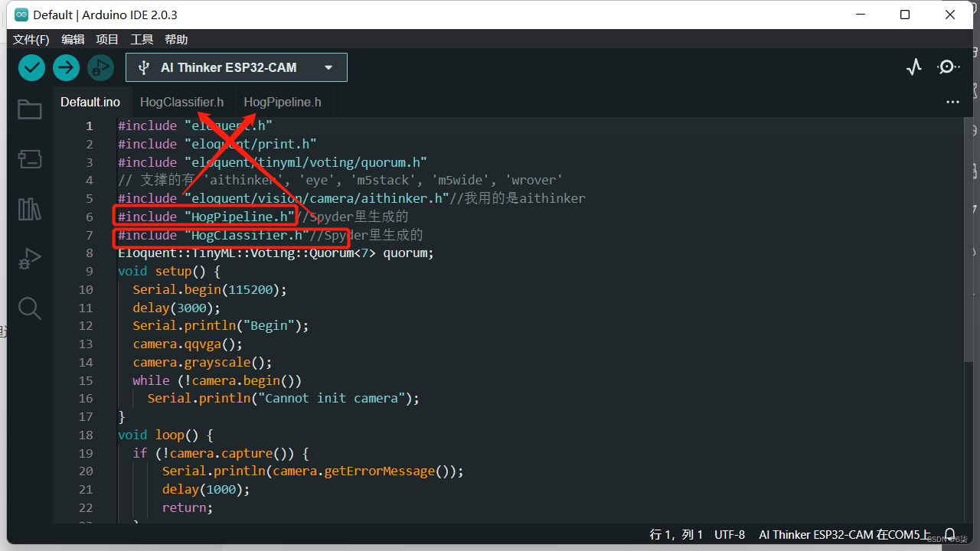Upload sketch with the arrow button

point(66,67)
